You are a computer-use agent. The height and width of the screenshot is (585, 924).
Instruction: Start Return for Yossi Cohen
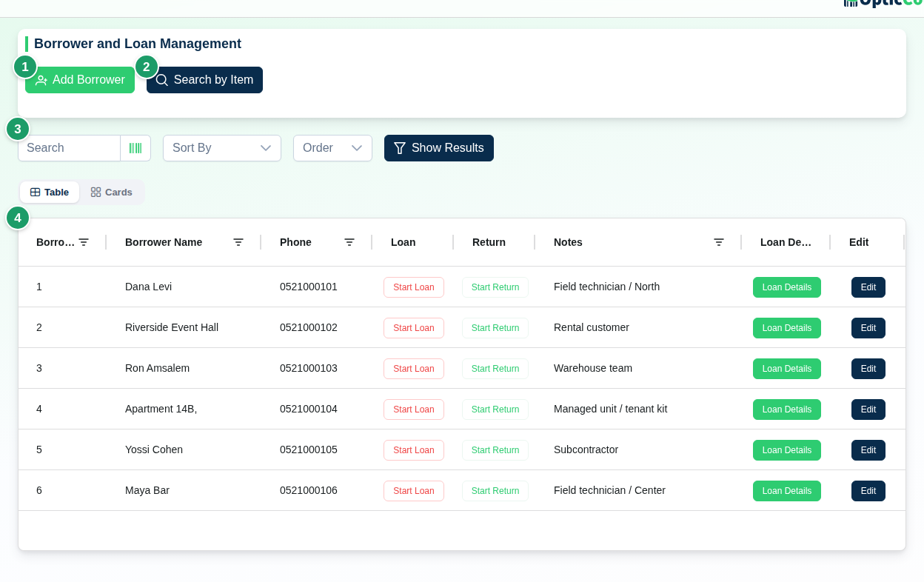click(x=495, y=450)
